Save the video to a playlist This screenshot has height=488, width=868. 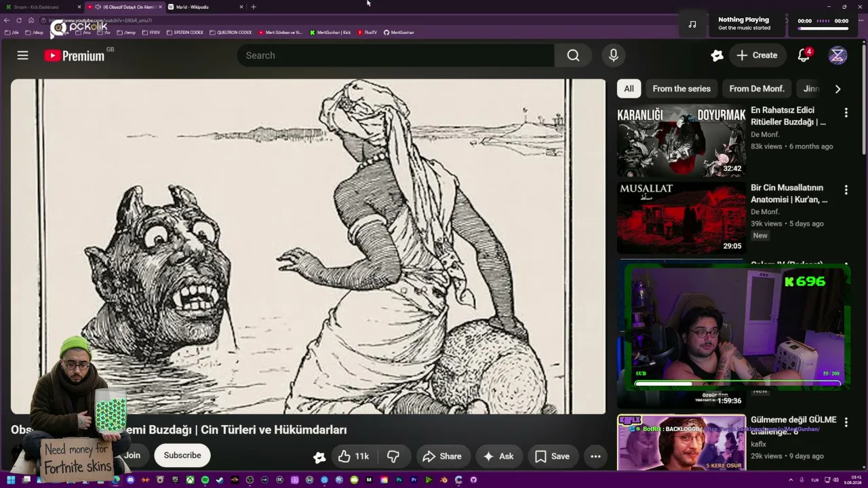(x=553, y=456)
